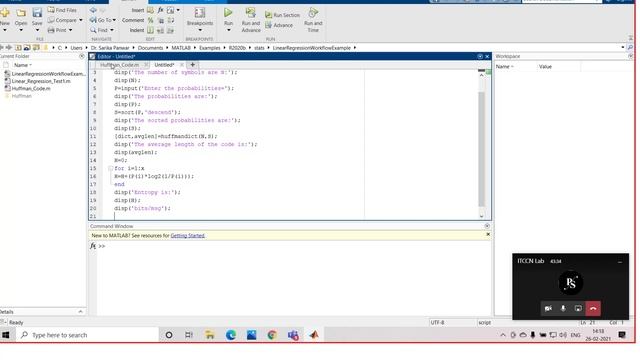The width and height of the screenshot is (640, 360).
Task: Expand the Find dropdown arrow
Action: [112, 30]
